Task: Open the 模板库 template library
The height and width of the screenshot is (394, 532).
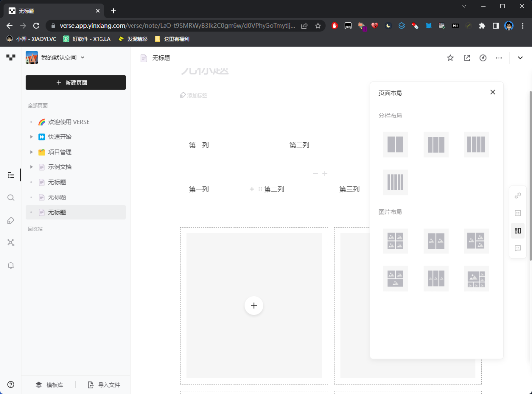Action: click(x=51, y=385)
